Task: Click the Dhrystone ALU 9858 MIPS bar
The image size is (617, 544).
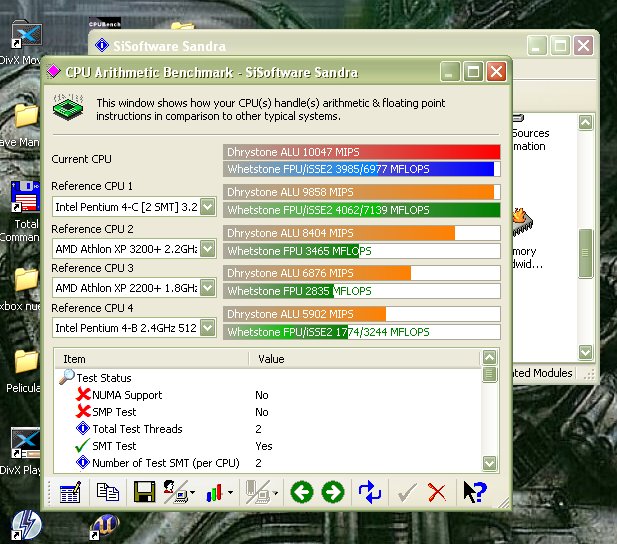Action: coord(362,192)
